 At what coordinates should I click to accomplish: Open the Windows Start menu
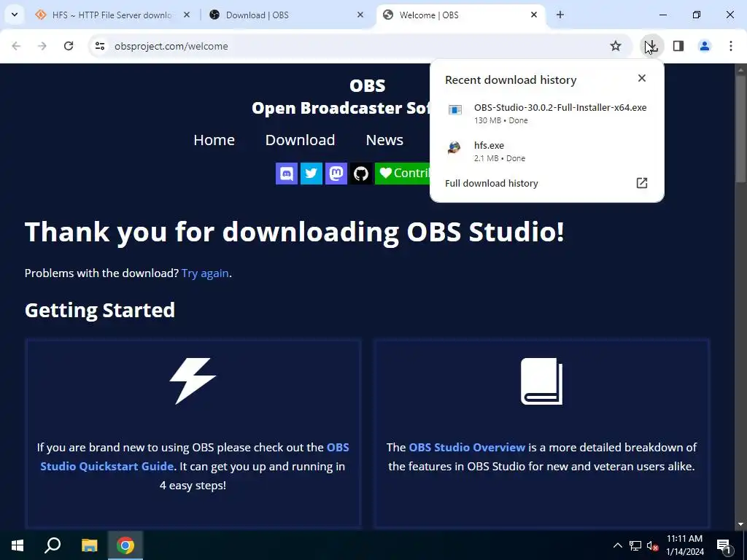pos(18,545)
